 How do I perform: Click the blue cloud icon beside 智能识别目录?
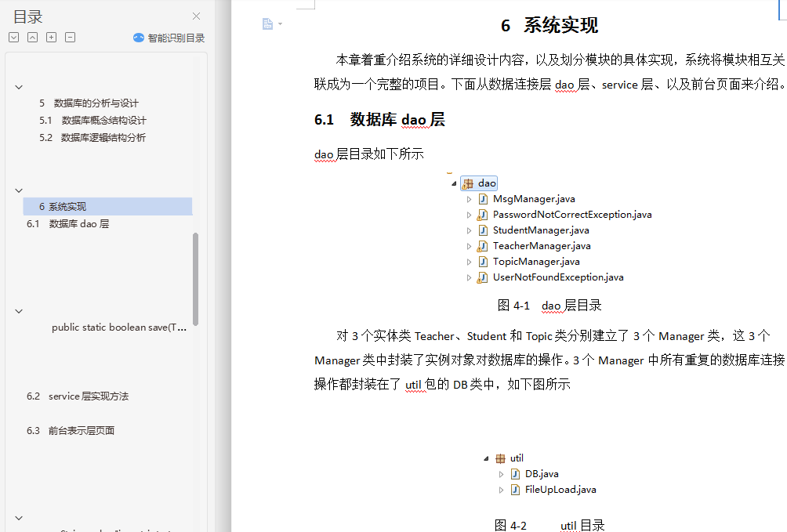(x=139, y=38)
